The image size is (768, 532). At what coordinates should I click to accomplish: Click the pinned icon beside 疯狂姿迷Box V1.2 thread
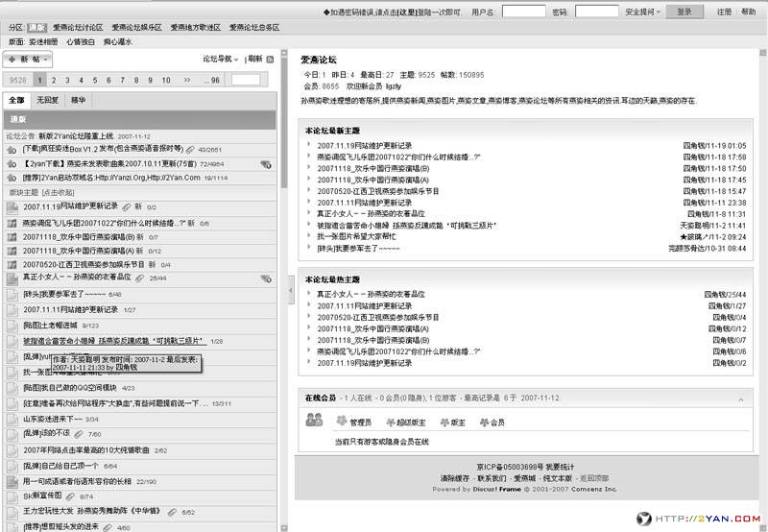(x=12, y=149)
